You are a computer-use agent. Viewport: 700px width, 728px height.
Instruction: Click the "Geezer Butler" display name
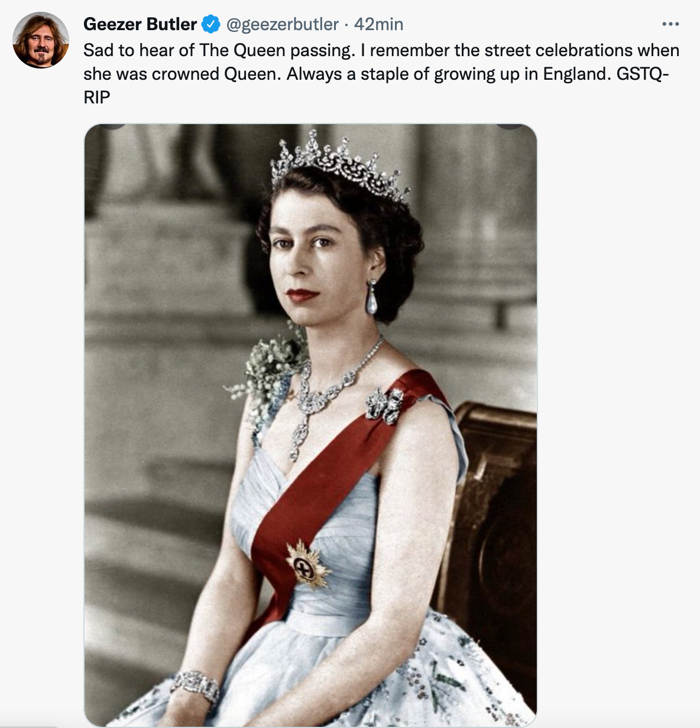[140, 24]
